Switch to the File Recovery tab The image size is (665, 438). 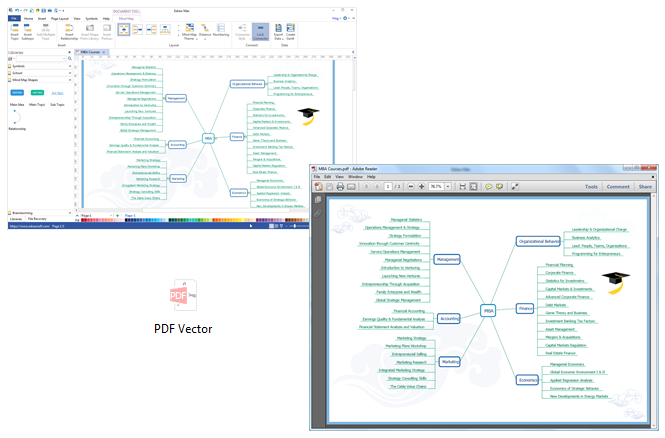[x=37, y=218]
